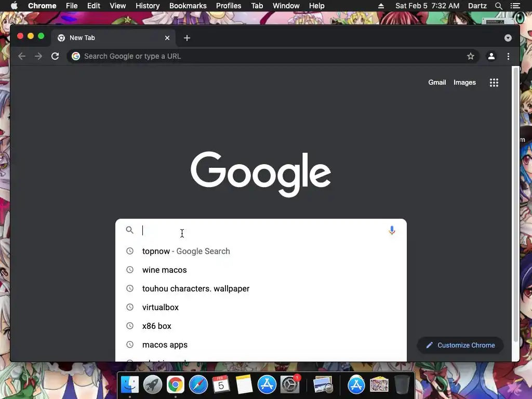Click the Google icon in address bar
532x399 pixels.
(76, 56)
